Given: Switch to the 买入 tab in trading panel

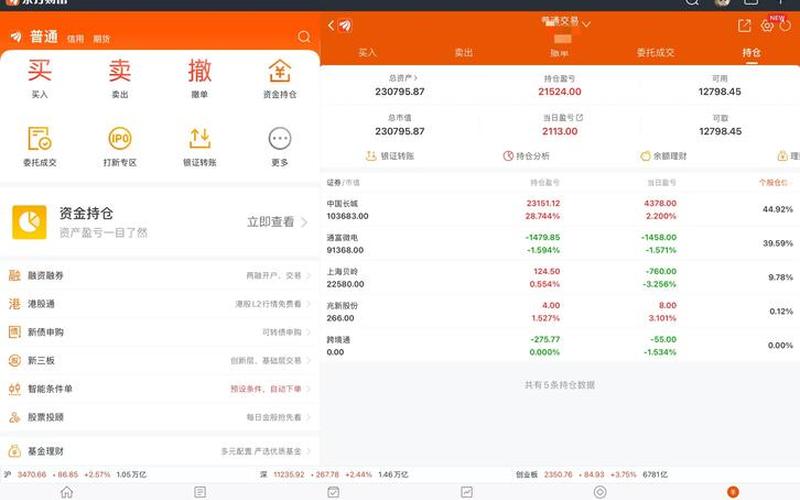Looking at the screenshot, I should [x=367, y=53].
